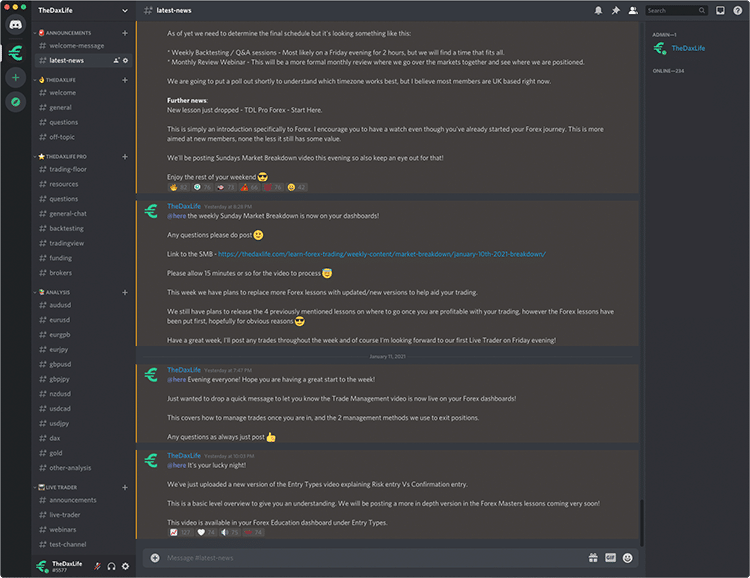Open user settings gear icon
The height and width of the screenshot is (578, 750).
coord(125,566)
